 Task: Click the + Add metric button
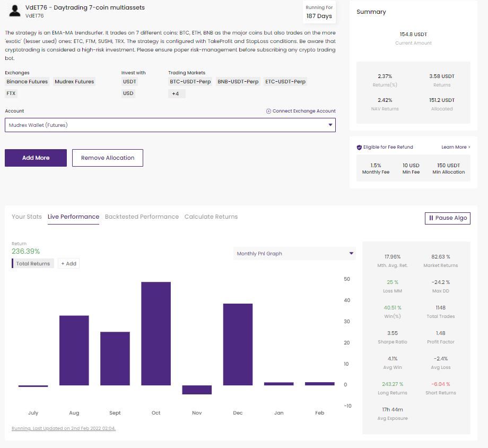pos(69,264)
